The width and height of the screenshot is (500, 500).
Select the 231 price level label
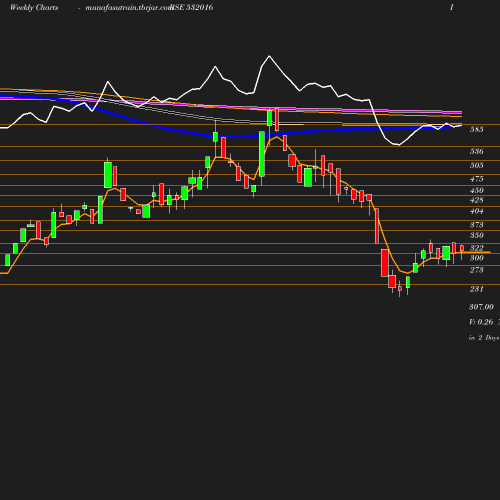tap(477, 289)
